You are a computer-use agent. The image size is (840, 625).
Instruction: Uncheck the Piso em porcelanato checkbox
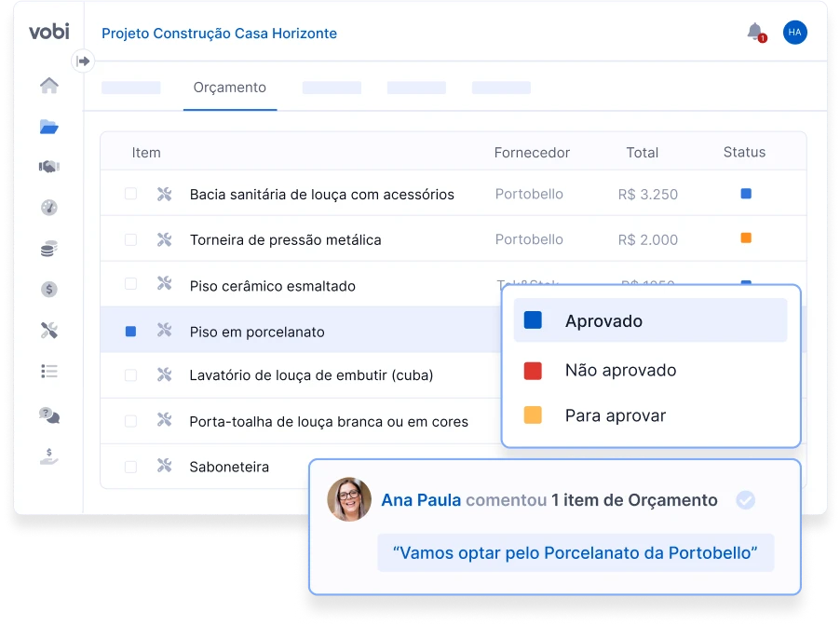(130, 332)
